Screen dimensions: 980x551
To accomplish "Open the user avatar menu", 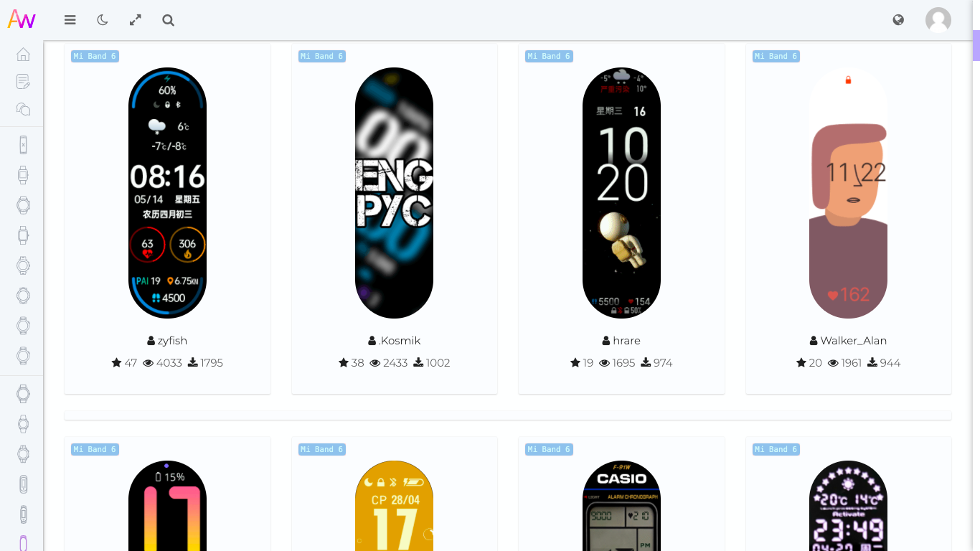I will (x=938, y=20).
